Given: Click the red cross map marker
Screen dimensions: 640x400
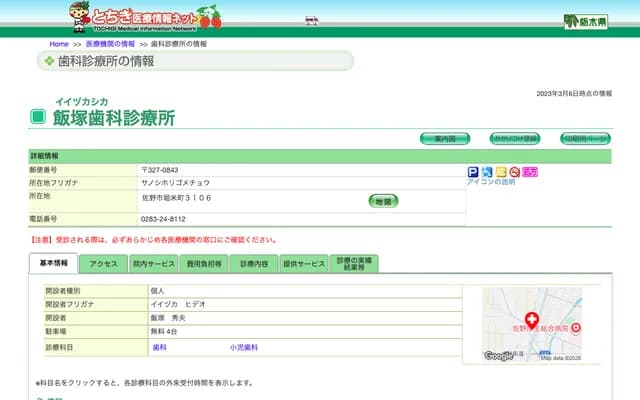Looking at the screenshot, I should pos(531,317).
